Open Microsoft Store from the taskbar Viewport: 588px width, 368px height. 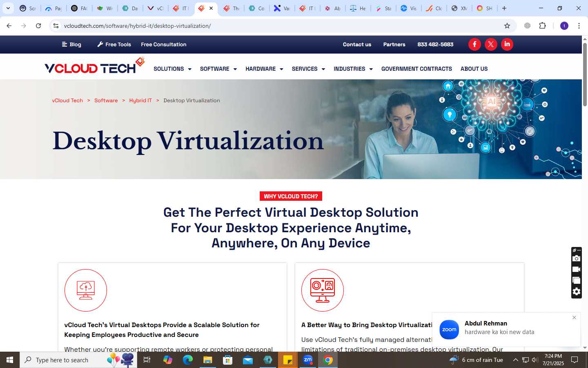pos(227,360)
